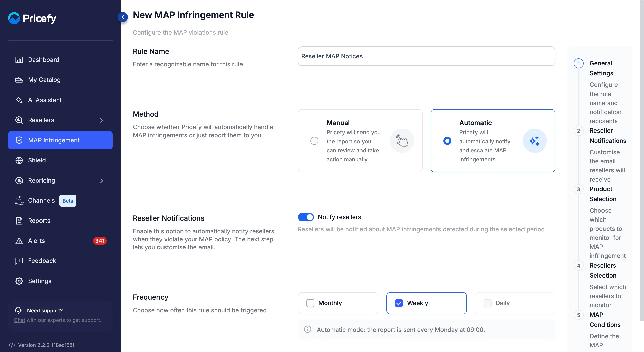Viewport: 644px width, 352px height.
Task: Uncheck the Weekly frequency checkbox
Action: click(x=399, y=303)
